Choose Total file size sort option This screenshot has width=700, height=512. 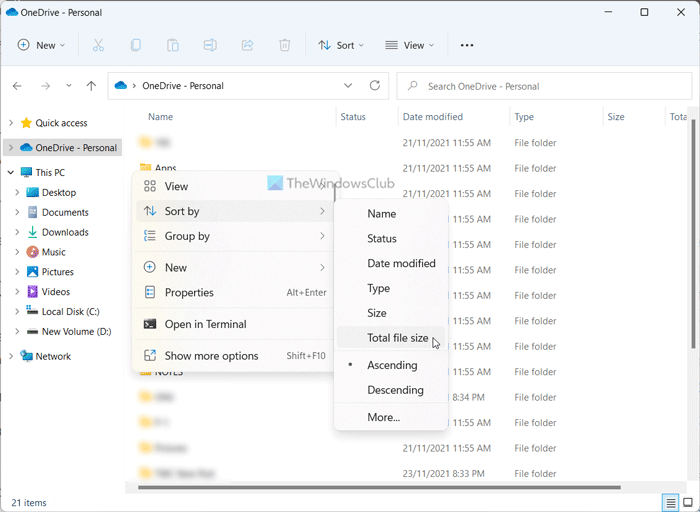pyautogui.click(x=397, y=338)
